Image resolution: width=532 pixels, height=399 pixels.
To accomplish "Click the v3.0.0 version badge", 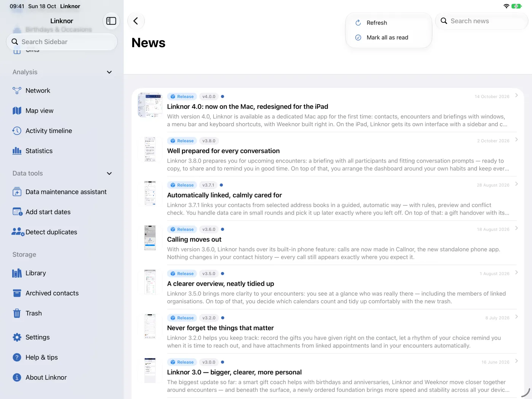I will point(209,362).
